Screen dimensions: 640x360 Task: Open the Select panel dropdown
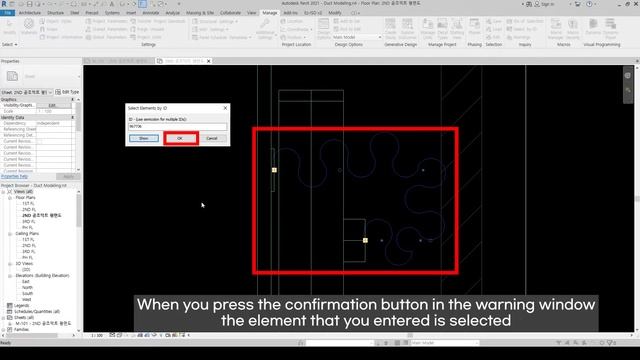coord(9,44)
